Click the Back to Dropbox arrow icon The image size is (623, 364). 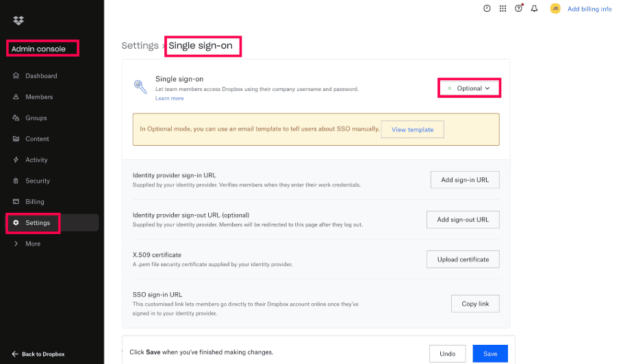(x=15, y=354)
